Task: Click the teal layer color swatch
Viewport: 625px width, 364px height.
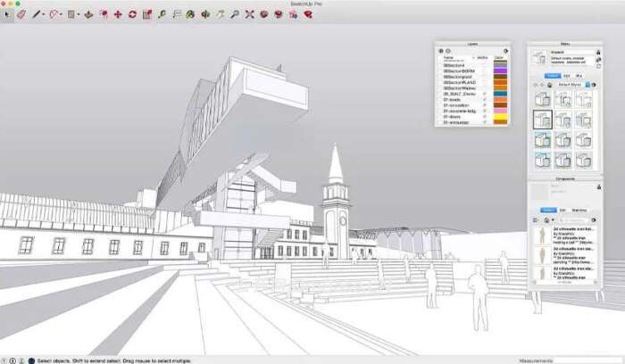Action: coord(500,94)
